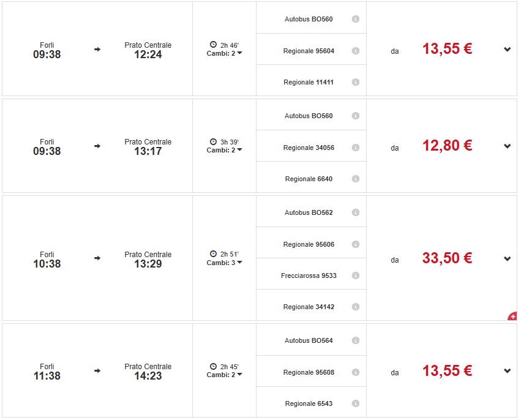This screenshot has height=420, width=521.
Task: Select the 12,80 € price
Action: coord(447,146)
